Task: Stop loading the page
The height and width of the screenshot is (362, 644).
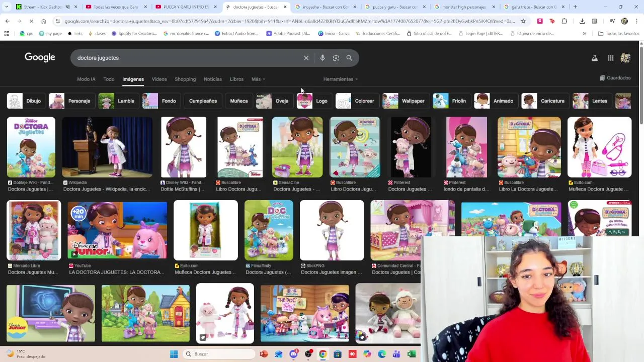Action: pos(31,21)
